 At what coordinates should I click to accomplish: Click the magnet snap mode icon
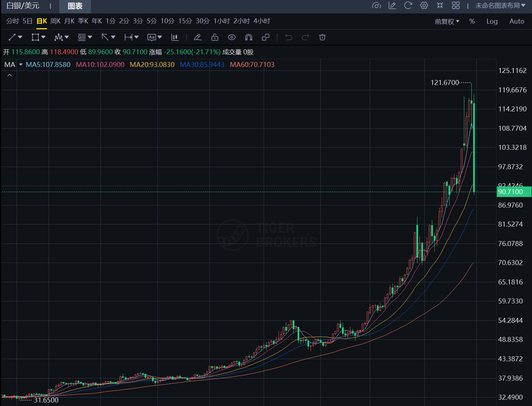pyautogui.click(x=249, y=37)
